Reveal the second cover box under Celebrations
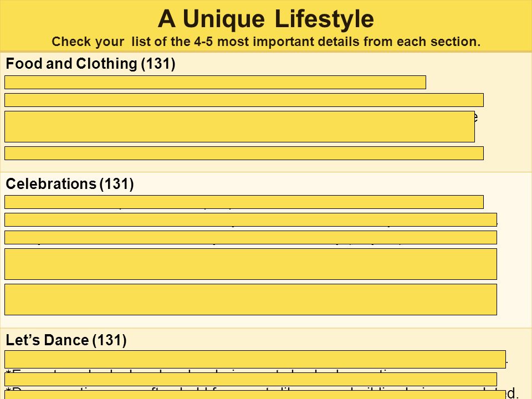532x399 pixels. [250, 219]
